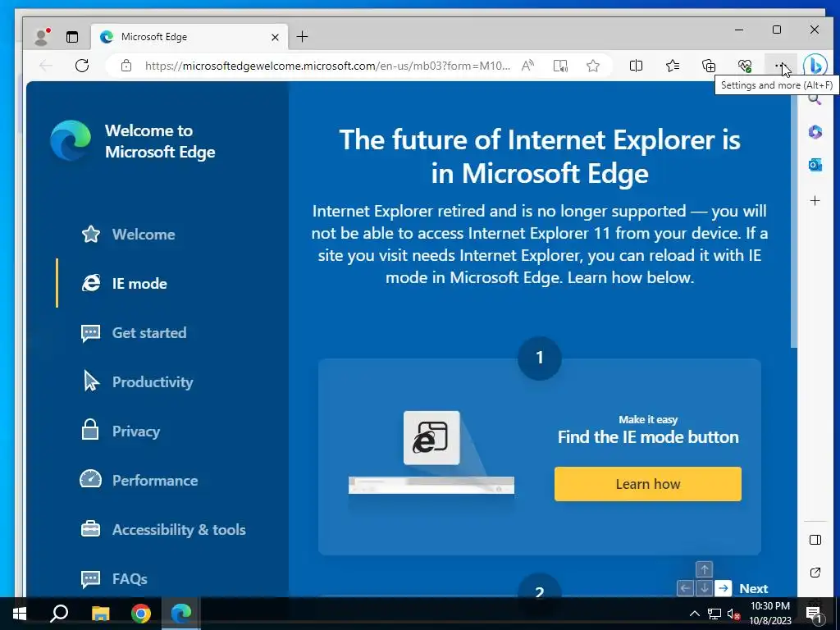Open Microsoft 365 sidebar app
This screenshot has height=630, width=840.
click(x=815, y=132)
